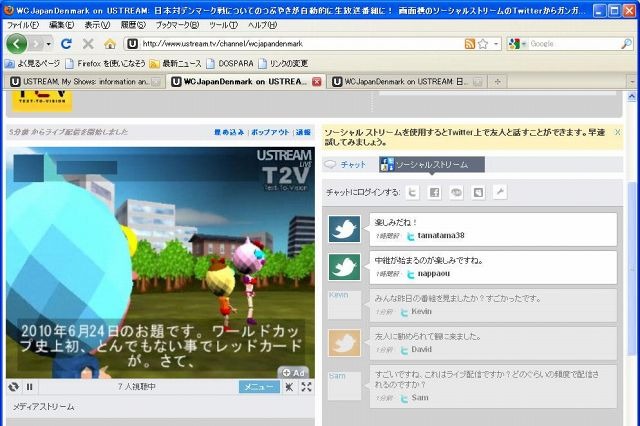Pause the live video stream
This screenshot has width=640, height=426.
point(29,386)
